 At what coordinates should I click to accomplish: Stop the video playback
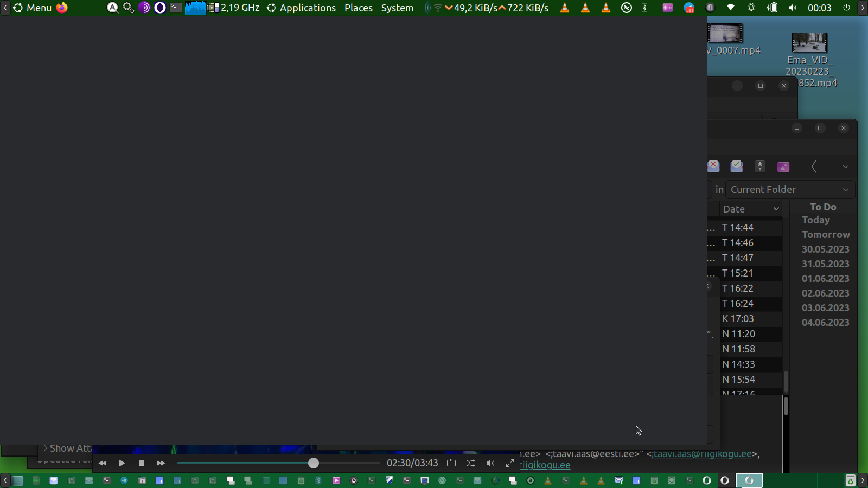tap(142, 463)
